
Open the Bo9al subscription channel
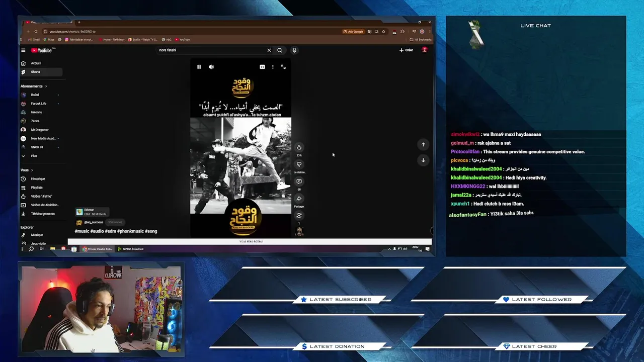[40, 95]
